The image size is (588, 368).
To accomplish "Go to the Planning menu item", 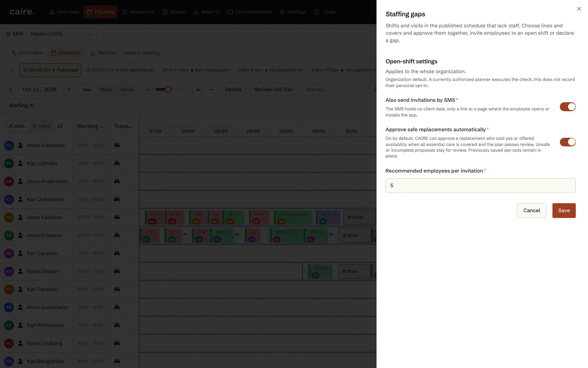I will tap(100, 12).
